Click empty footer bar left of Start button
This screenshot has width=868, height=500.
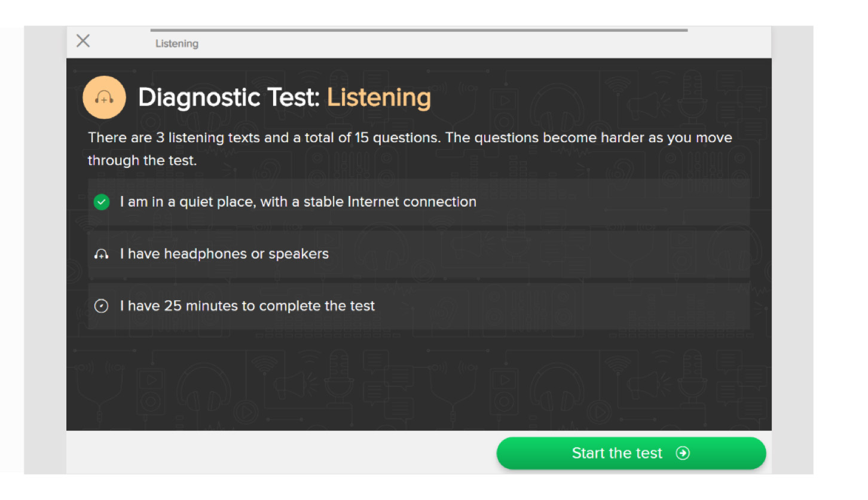tap(281, 453)
